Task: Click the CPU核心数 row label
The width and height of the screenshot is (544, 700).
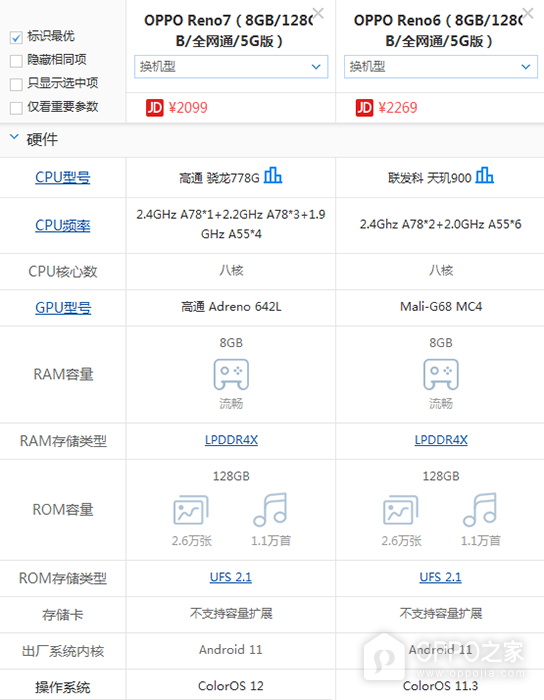Action: pyautogui.click(x=63, y=271)
